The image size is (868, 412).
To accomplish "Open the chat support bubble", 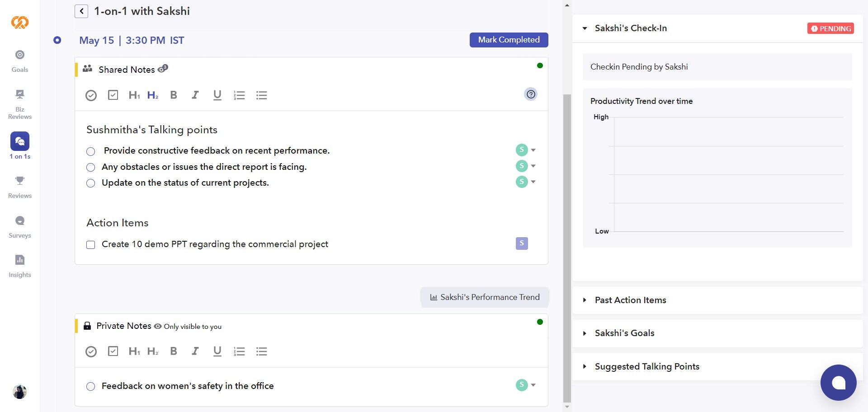I will (x=838, y=383).
